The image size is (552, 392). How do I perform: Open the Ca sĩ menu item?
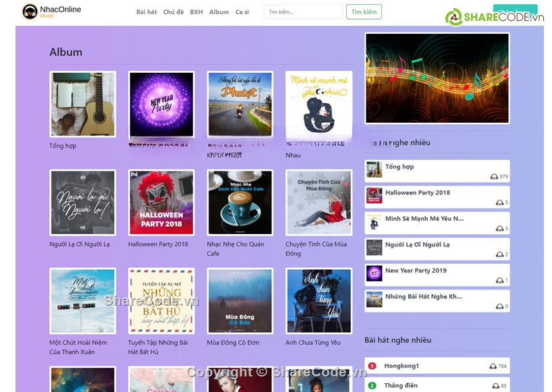point(242,12)
